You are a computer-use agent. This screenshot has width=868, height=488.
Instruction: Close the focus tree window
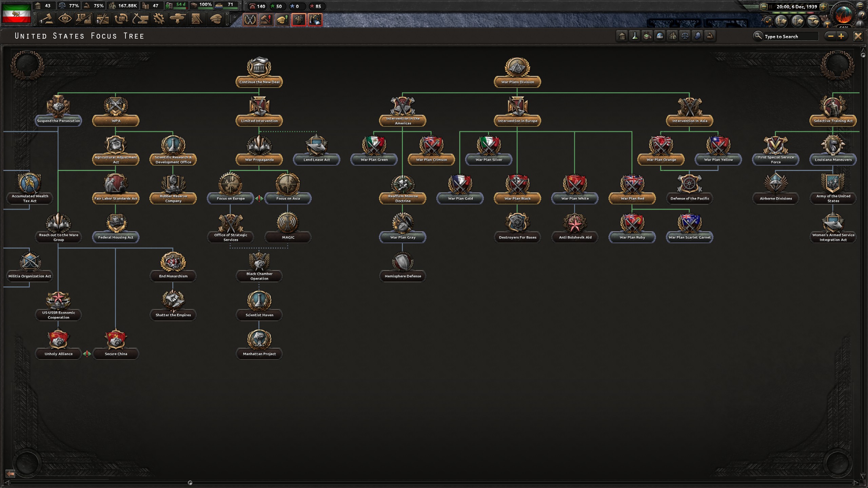coord(858,36)
